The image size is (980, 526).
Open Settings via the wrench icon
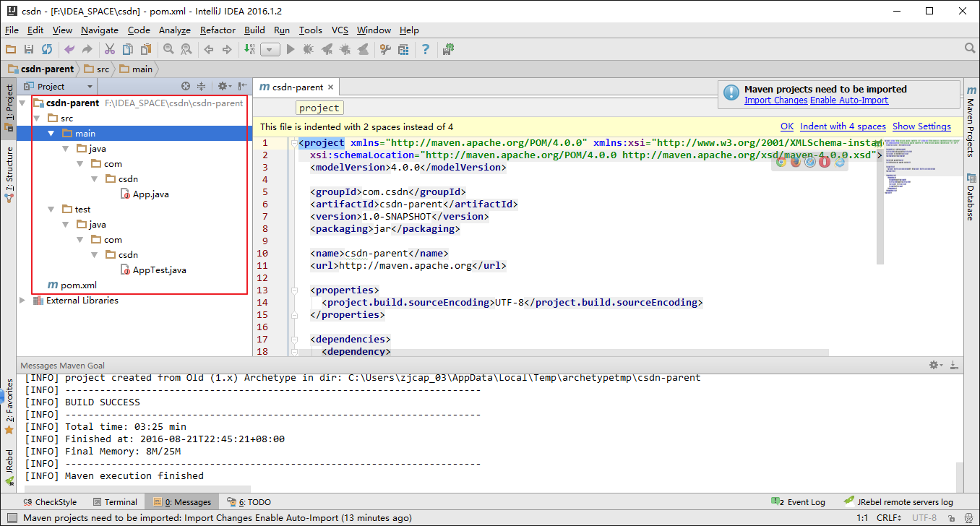tap(385, 49)
